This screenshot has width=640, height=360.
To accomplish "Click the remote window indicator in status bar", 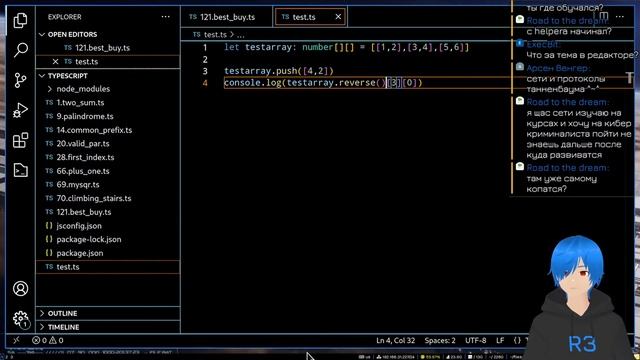I will [16, 340].
